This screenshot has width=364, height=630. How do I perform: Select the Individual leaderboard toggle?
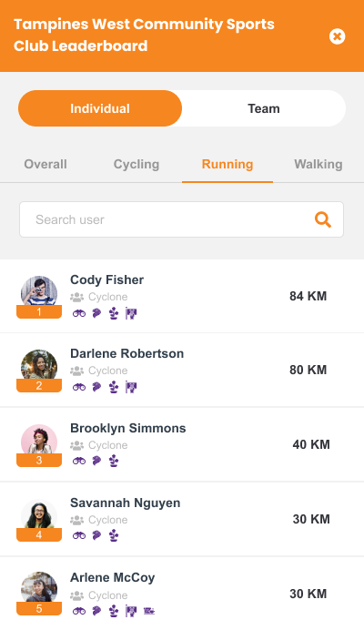pos(100,108)
